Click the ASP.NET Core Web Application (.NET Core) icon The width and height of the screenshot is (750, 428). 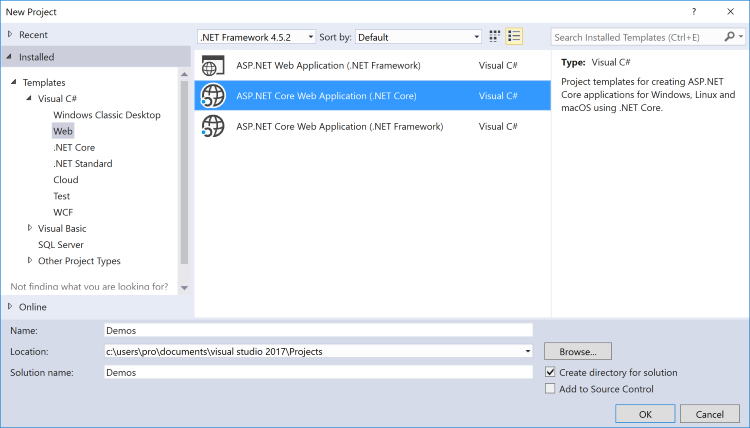[x=213, y=96]
